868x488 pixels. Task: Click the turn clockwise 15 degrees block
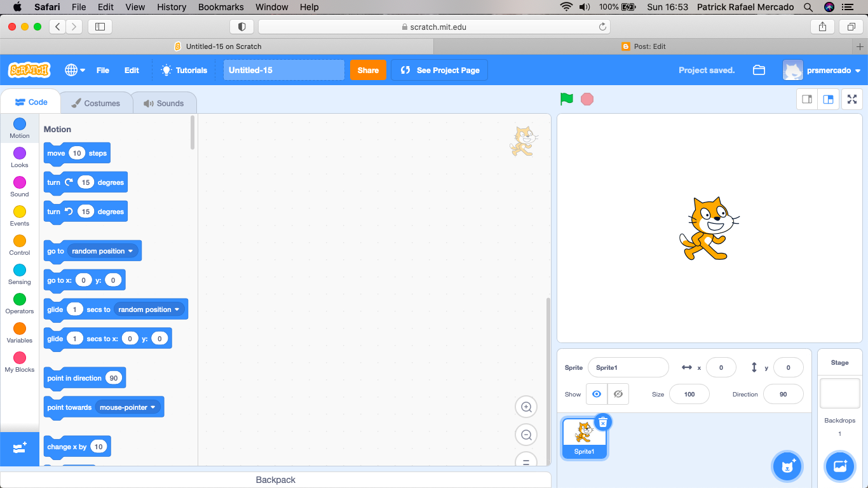click(85, 182)
